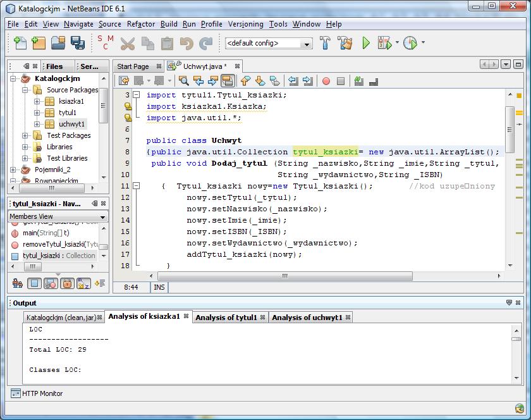Open the Source menu
Image resolution: width=531 pixels, height=420 pixels.
pos(110,24)
